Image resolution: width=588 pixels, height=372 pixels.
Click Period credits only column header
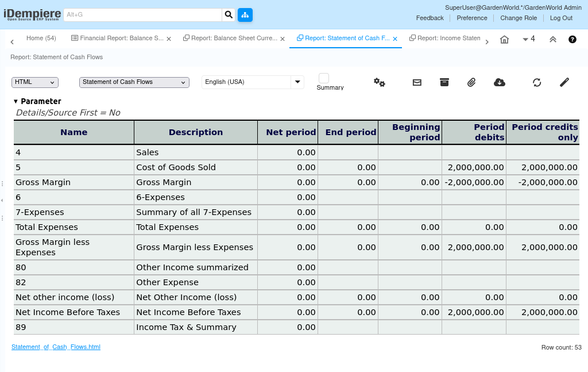(543, 132)
